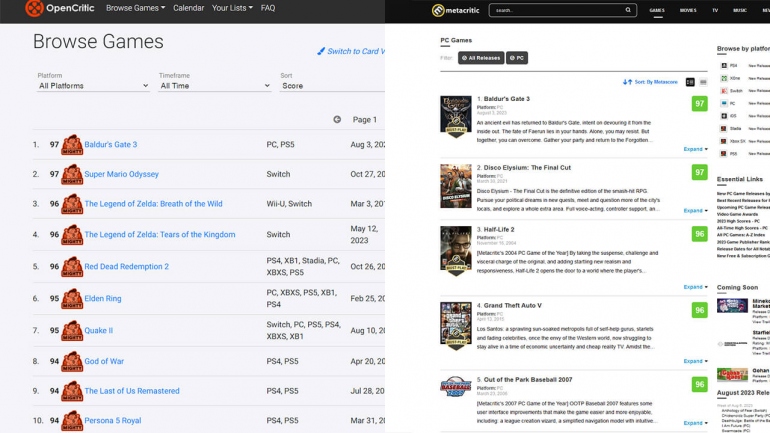Open the Red Dead Redemption 2 link

point(126,266)
